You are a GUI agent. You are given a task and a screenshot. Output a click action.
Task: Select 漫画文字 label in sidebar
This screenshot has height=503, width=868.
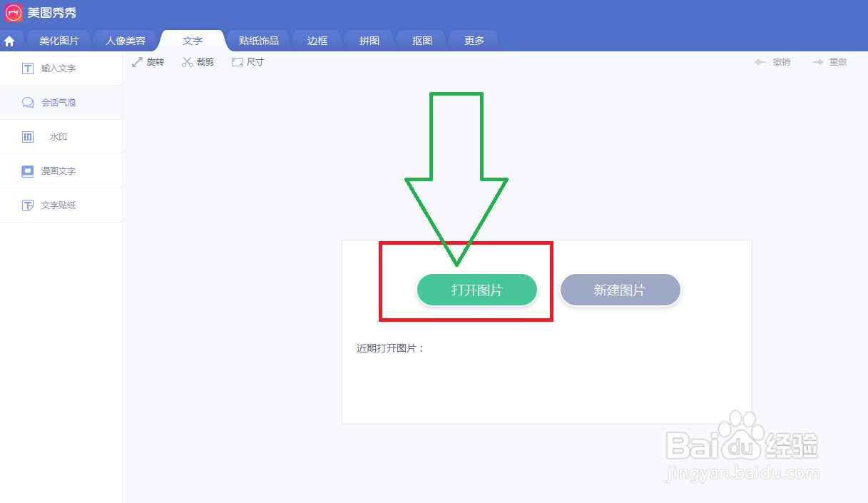pos(58,171)
